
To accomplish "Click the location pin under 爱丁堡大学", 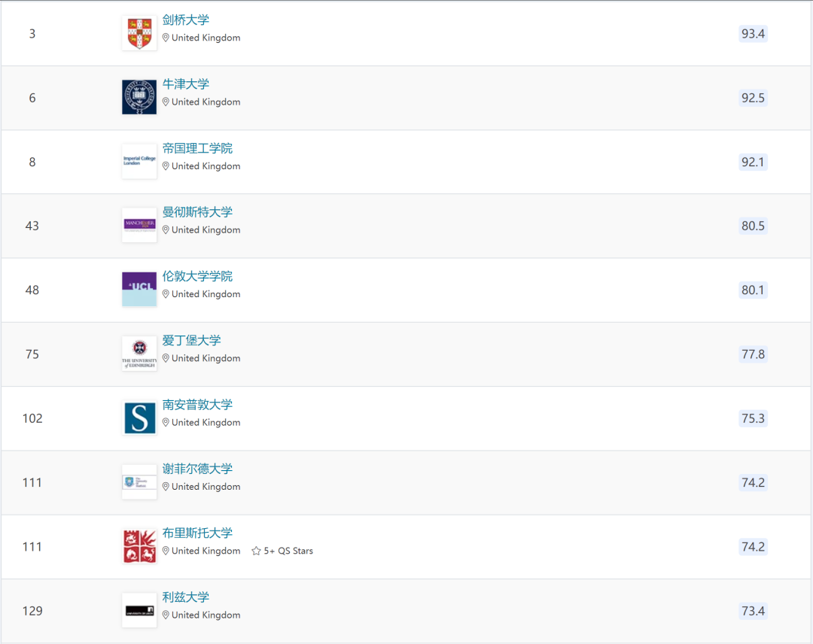I will point(166,359).
